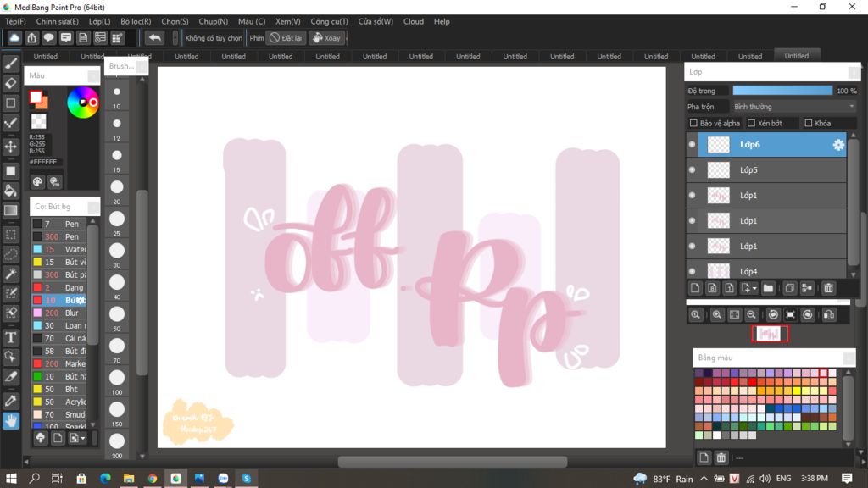Viewport: 868px width, 488px height.
Task: Open the Bộ lọc(R) menu
Action: tap(136, 21)
